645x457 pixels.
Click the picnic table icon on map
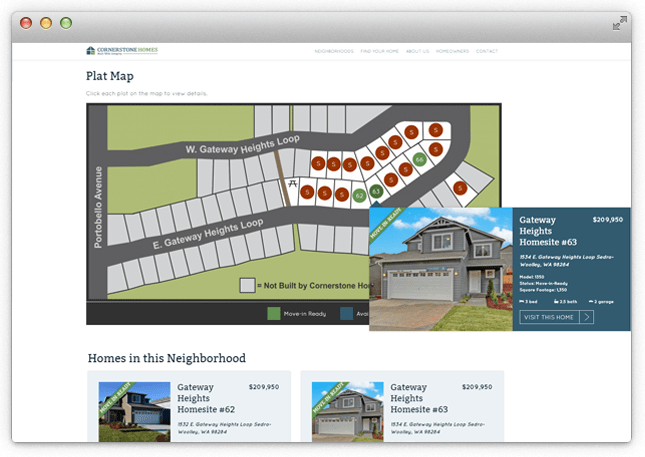coord(292,183)
